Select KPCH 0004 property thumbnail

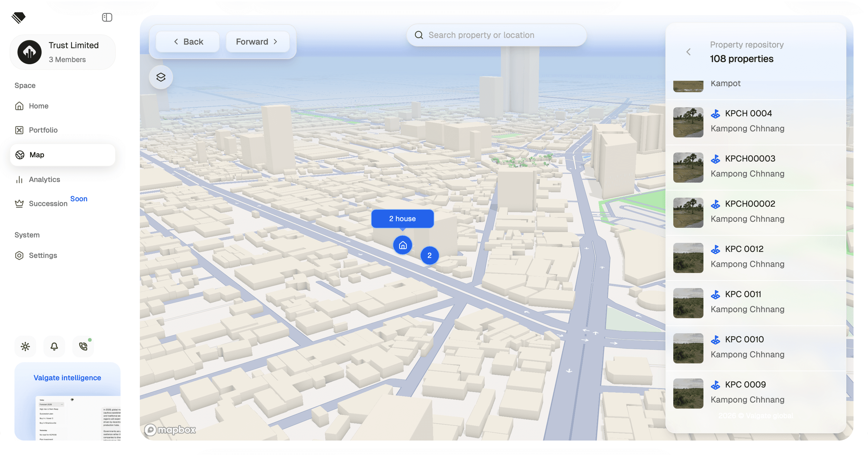(x=688, y=122)
